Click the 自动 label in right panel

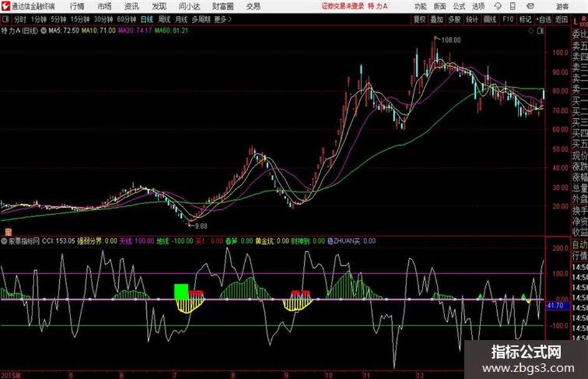580,245
